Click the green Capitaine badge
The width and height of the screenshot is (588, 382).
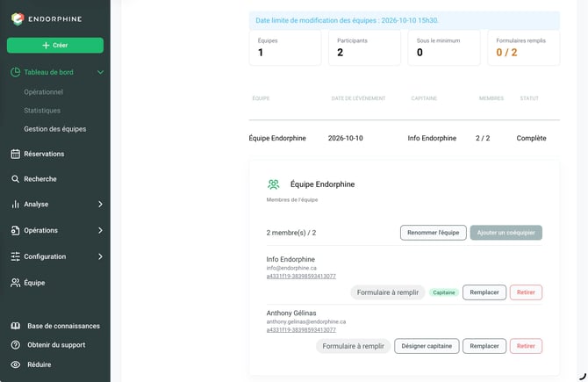click(444, 292)
